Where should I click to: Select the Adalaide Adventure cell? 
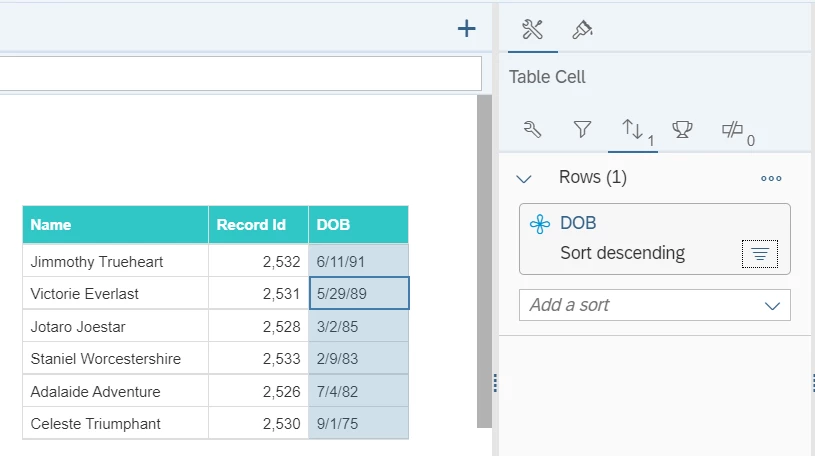coord(115,392)
